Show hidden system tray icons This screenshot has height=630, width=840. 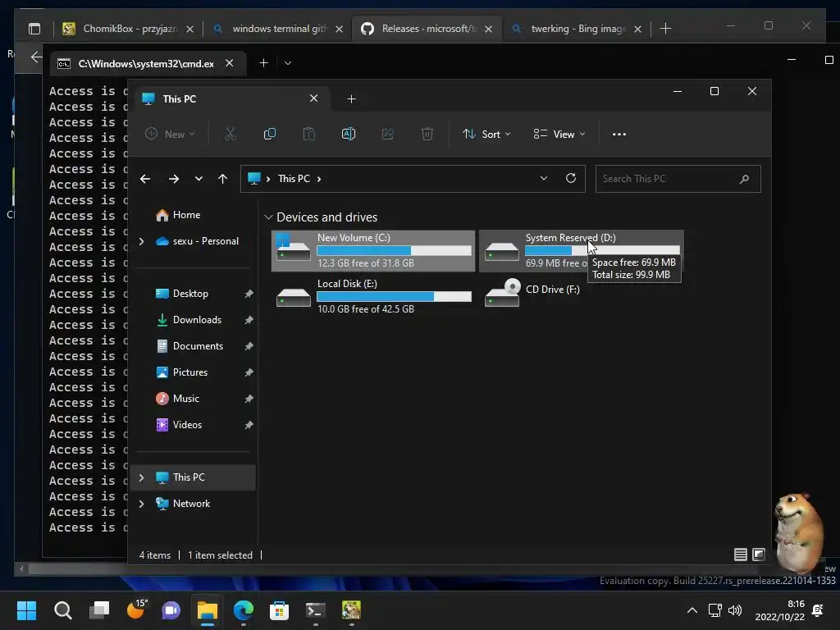pyautogui.click(x=692, y=610)
